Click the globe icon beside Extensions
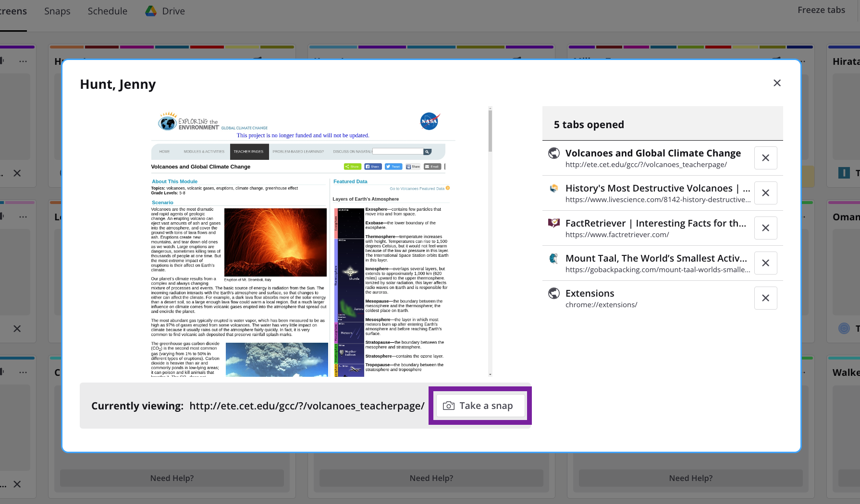This screenshot has height=504, width=860. pos(554,293)
